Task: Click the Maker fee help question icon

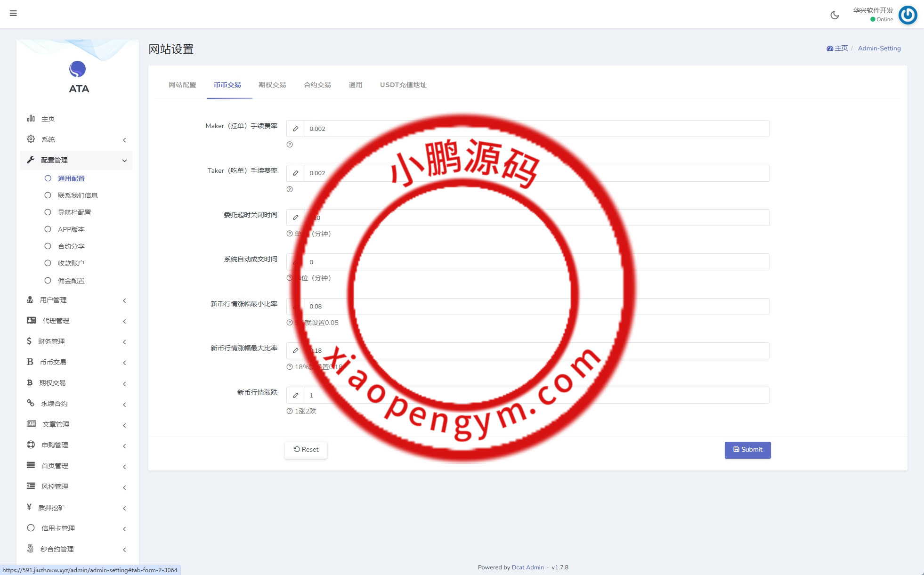Action: click(x=290, y=145)
